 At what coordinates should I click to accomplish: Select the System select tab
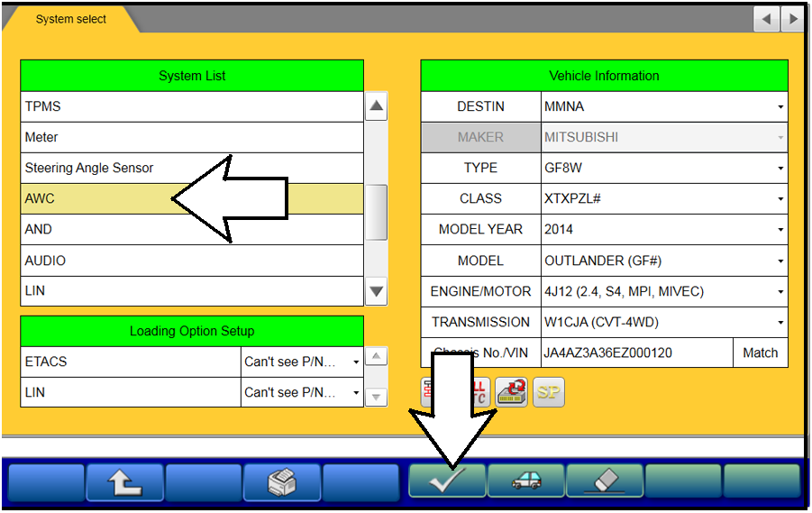[x=72, y=19]
